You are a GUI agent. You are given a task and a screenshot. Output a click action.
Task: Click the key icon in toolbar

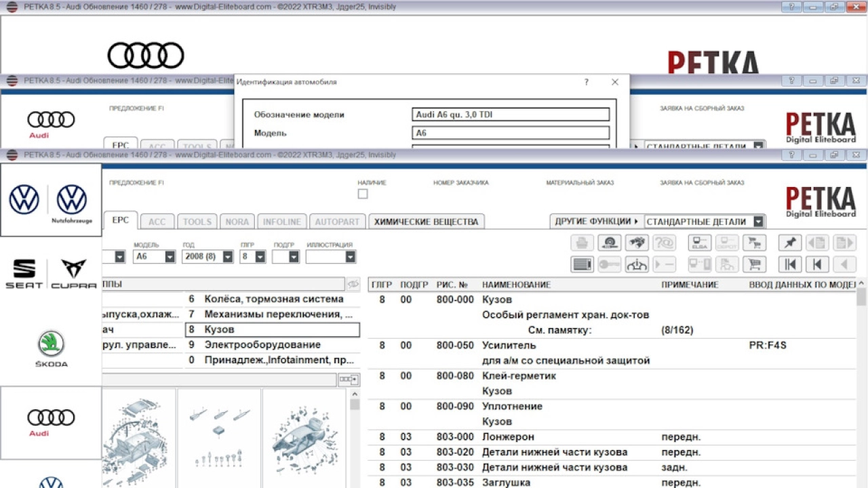click(610, 264)
